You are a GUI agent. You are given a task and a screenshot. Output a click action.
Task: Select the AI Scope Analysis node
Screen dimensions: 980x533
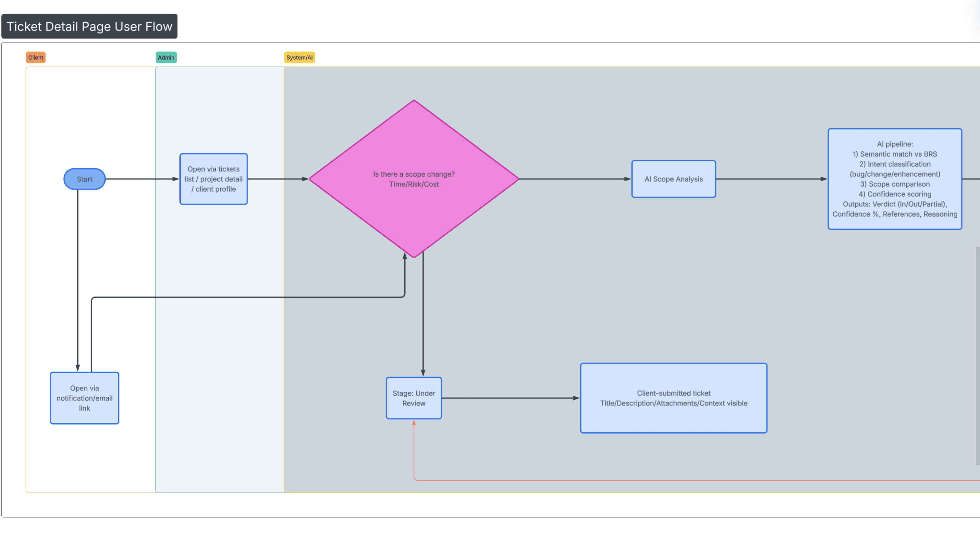(x=673, y=179)
